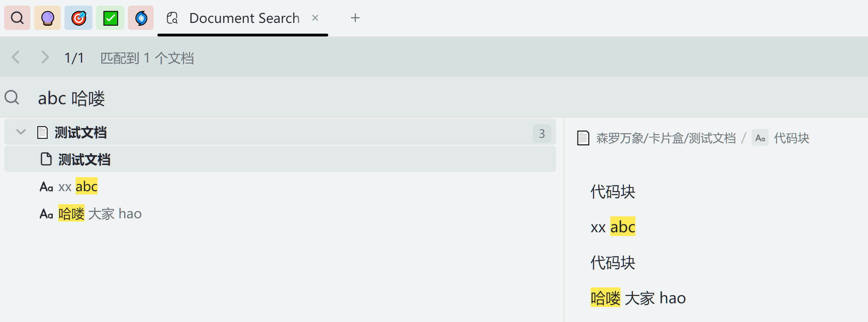Image resolution: width=868 pixels, height=322 pixels.
Task: Click the Document Search tab icon
Action: (172, 18)
